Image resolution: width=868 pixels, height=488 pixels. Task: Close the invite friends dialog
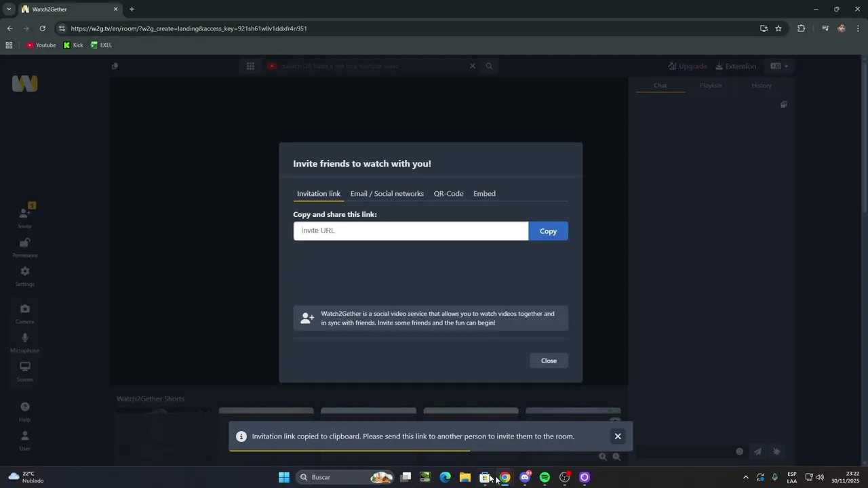pos(549,361)
